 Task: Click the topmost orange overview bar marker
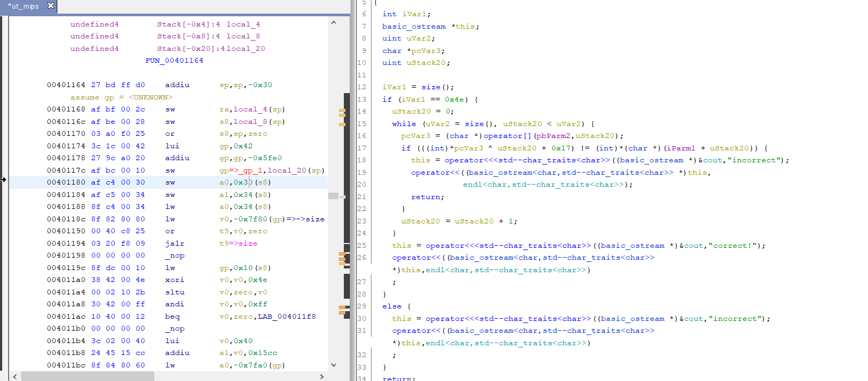pos(342,110)
